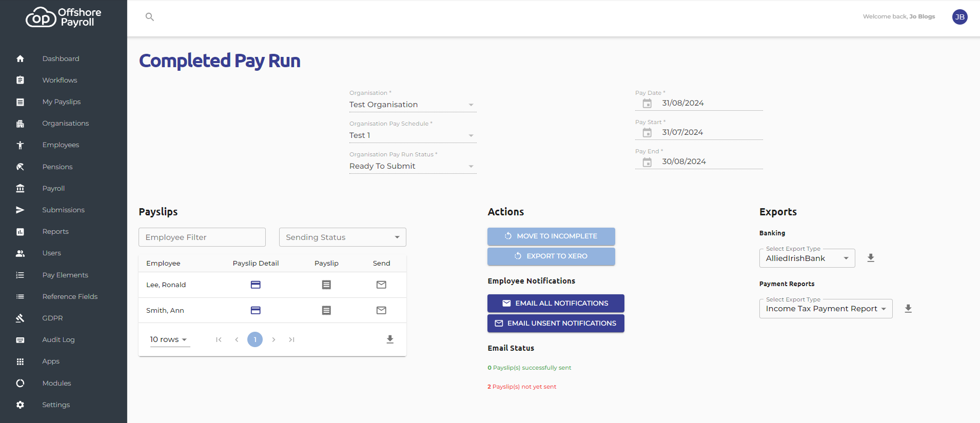Go to last page of payslips
This screenshot has height=423, width=980.
[291, 339]
